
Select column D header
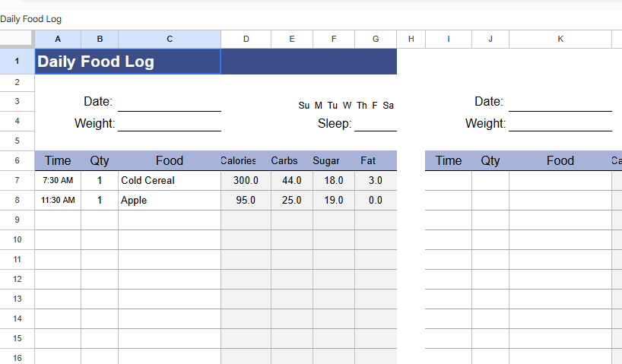[246, 39]
